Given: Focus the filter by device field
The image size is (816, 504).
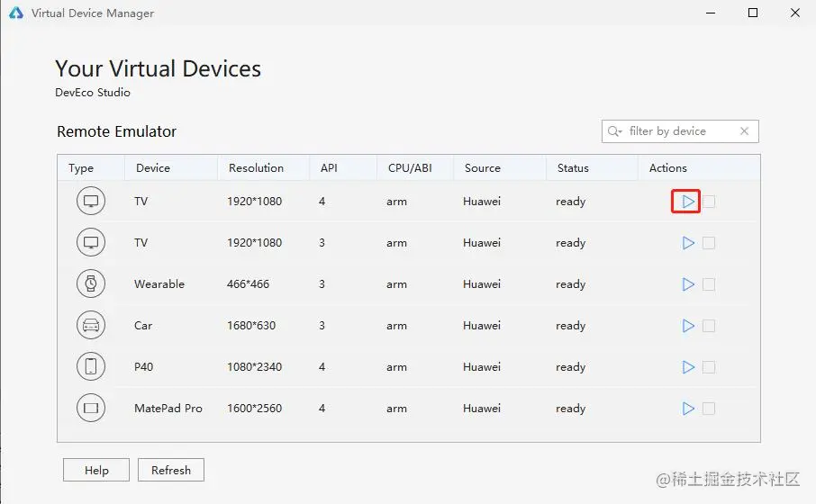Looking at the screenshot, I should tap(680, 131).
